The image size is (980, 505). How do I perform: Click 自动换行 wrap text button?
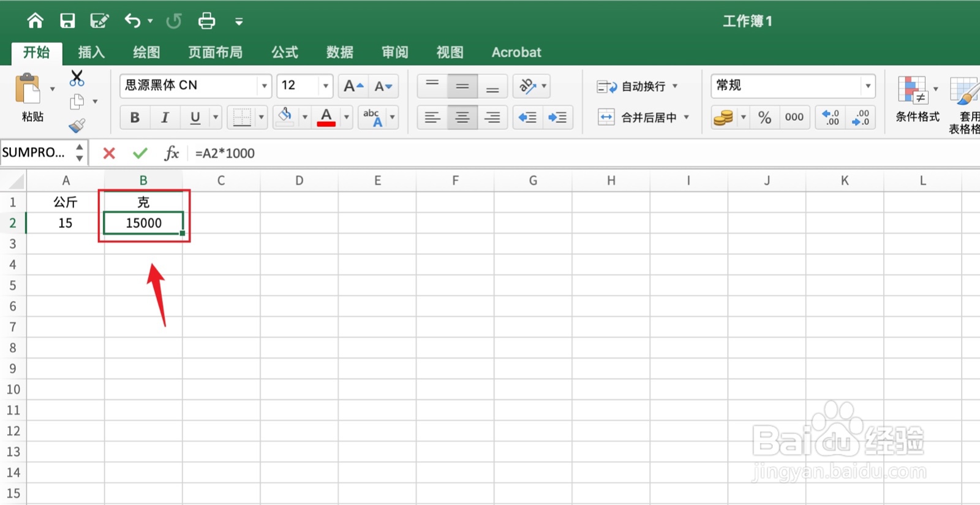[x=637, y=86]
